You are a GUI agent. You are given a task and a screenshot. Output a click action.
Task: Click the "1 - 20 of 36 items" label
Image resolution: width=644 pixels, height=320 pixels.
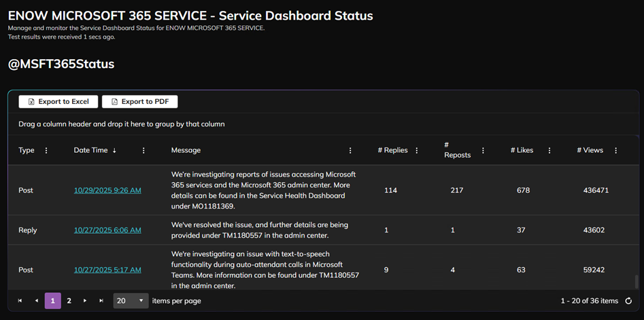(590, 301)
